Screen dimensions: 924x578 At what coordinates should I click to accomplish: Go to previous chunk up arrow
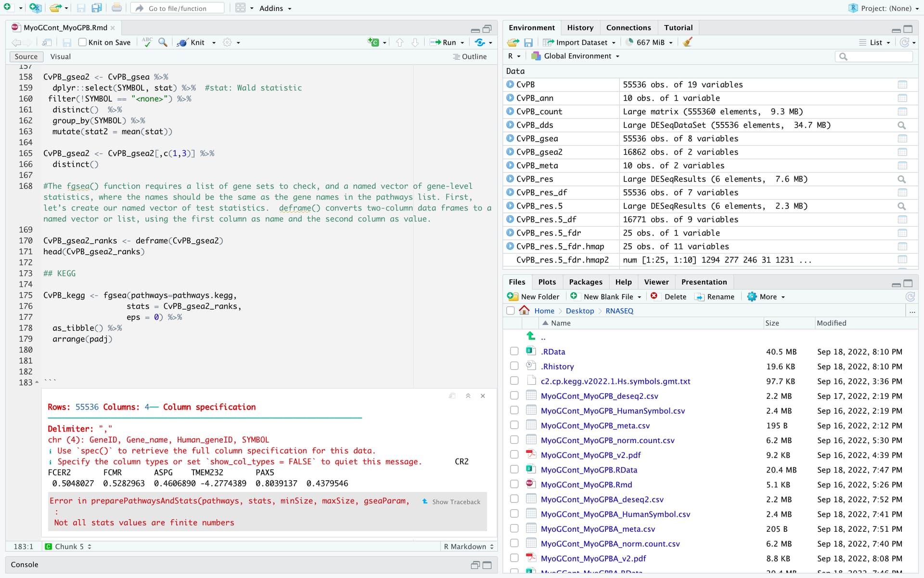point(399,42)
